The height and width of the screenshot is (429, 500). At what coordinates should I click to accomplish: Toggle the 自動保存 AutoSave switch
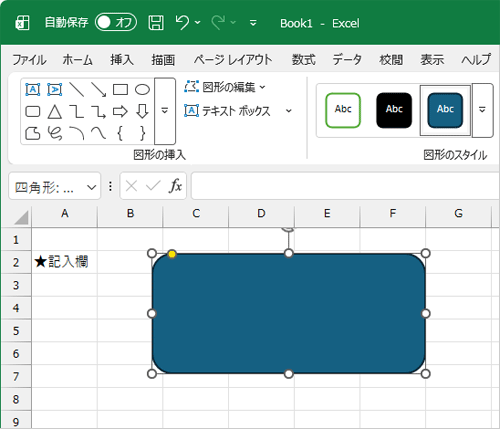116,23
